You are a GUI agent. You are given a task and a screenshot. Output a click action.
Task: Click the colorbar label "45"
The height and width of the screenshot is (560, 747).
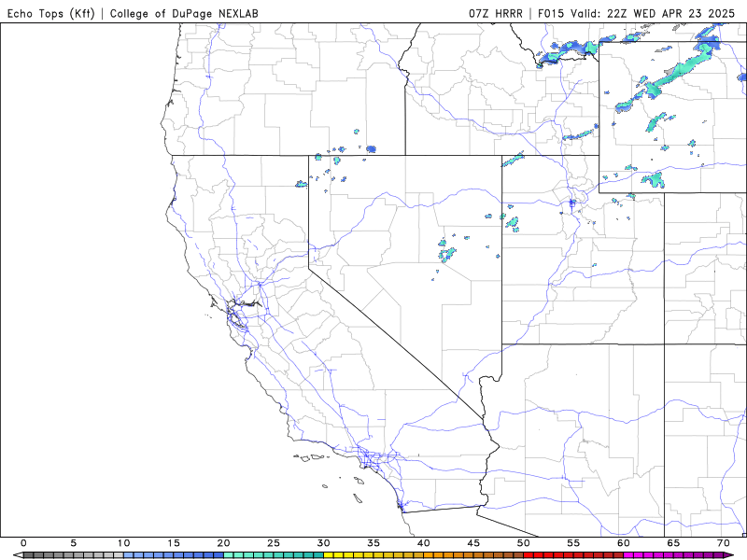pyautogui.click(x=473, y=543)
